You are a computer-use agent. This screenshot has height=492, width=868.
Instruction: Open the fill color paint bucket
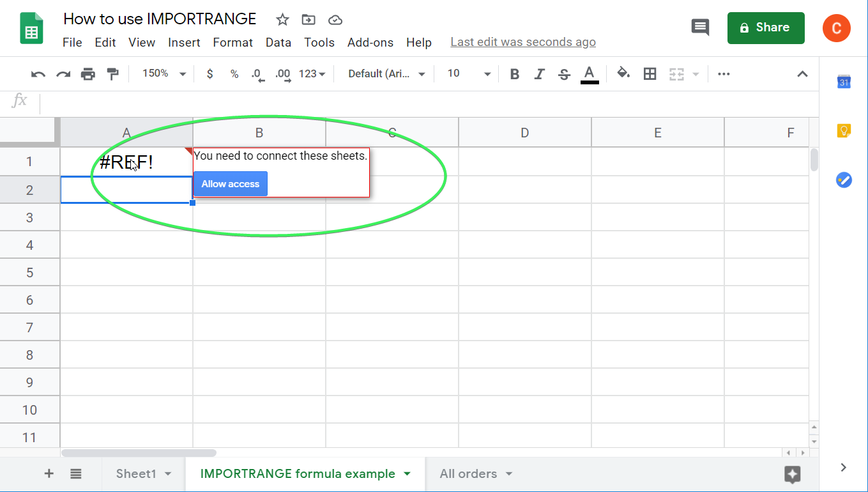pyautogui.click(x=623, y=73)
